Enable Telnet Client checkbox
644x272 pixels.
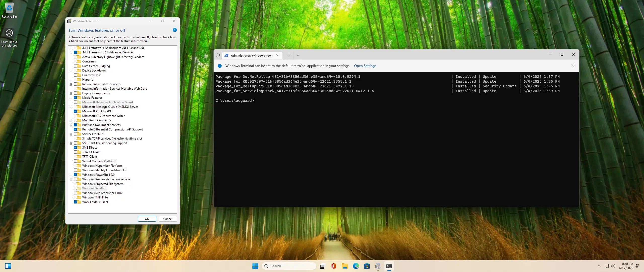75,152
